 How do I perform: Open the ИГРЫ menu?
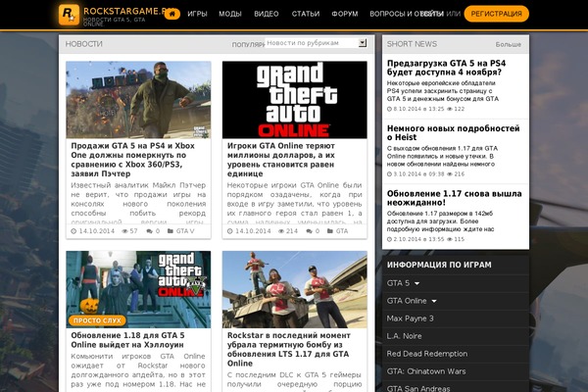pyautogui.click(x=197, y=14)
